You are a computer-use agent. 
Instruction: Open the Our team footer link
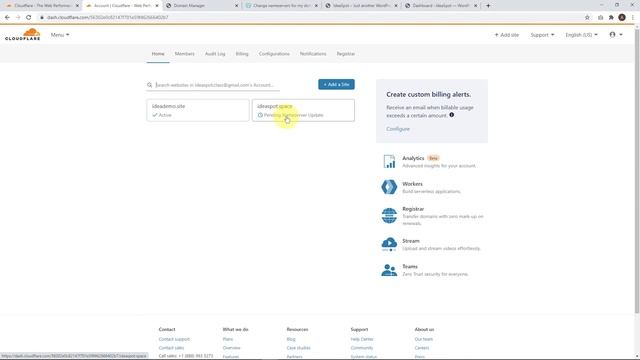424,339
